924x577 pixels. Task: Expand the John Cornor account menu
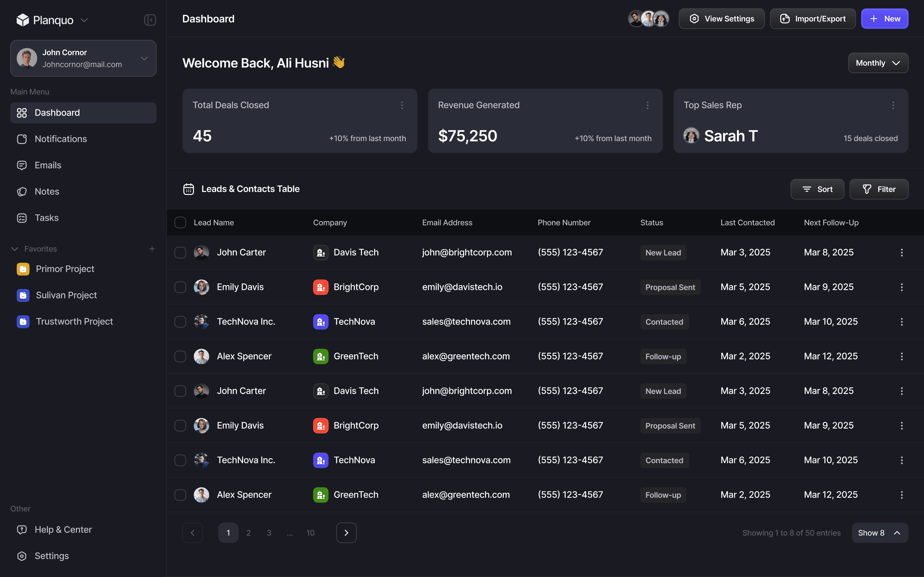144,58
